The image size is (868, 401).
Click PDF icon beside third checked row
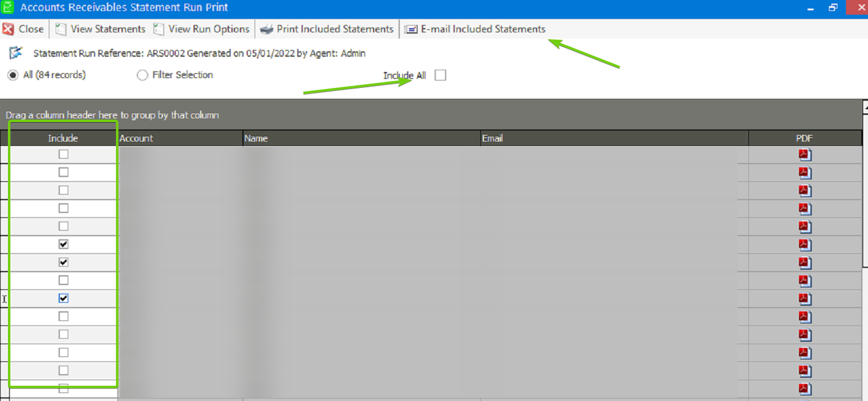(x=805, y=299)
